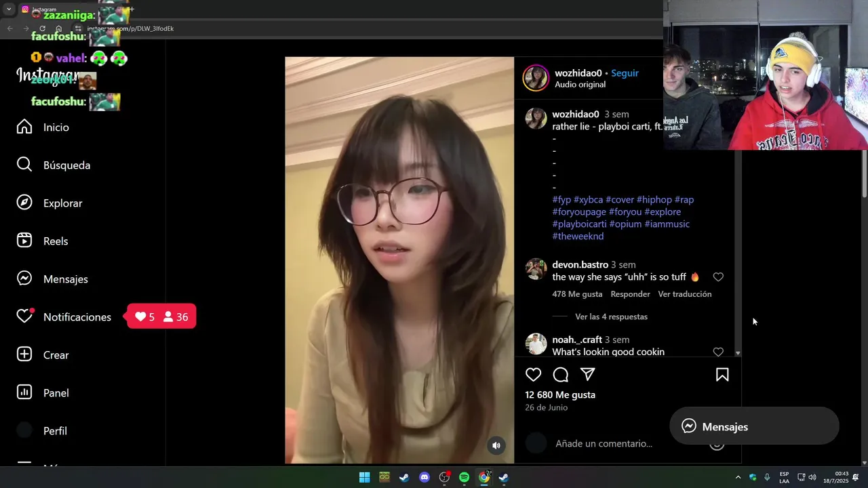Click the Windows Start button
868x488 pixels.
pos(364,477)
